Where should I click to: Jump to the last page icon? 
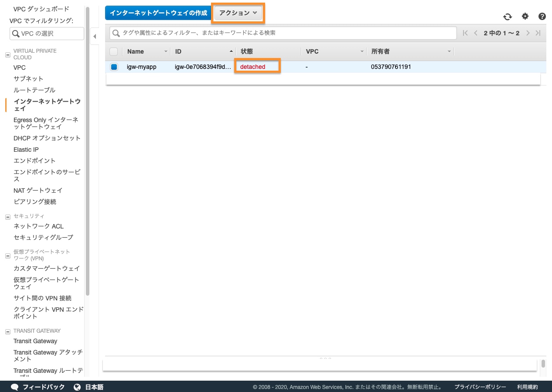pyautogui.click(x=538, y=33)
